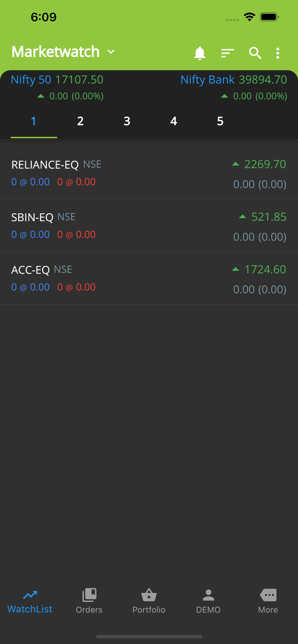Image resolution: width=298 pixels, height=644 pixels.
Task: Tap the search magnifier icon
Action: point(255,53)
